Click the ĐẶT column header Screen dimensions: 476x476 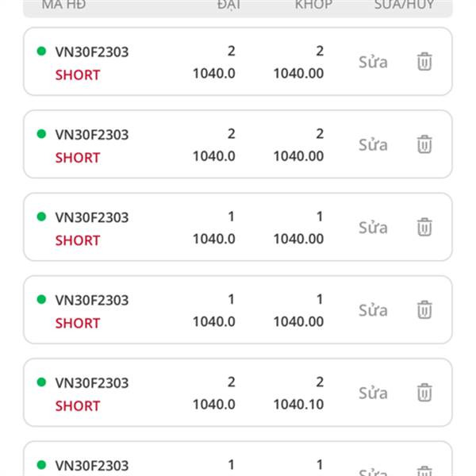pyautogui.click(x=229, y=5)
